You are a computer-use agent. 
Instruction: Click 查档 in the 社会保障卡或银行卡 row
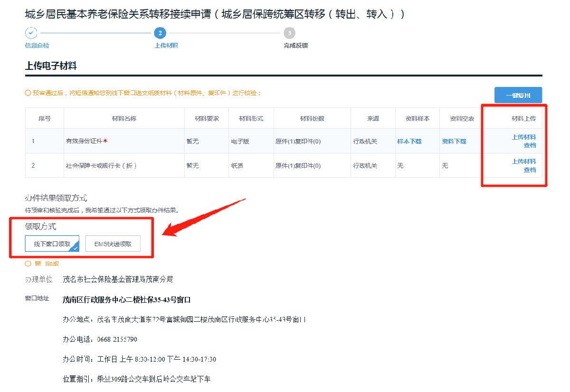point(530,170)
